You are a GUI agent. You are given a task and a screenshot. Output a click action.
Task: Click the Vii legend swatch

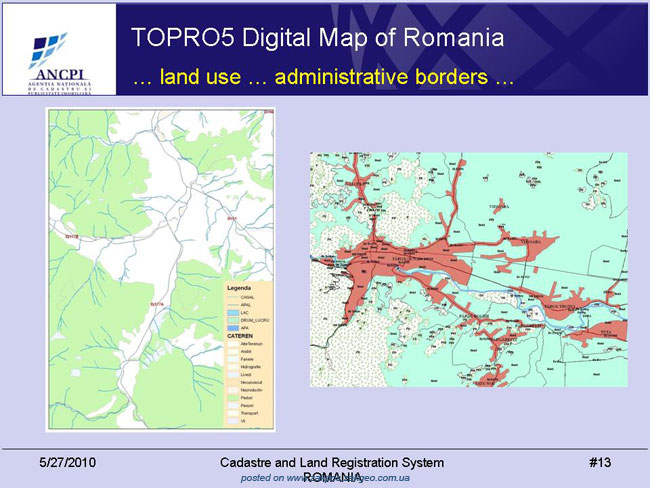(x=233, y=421)
